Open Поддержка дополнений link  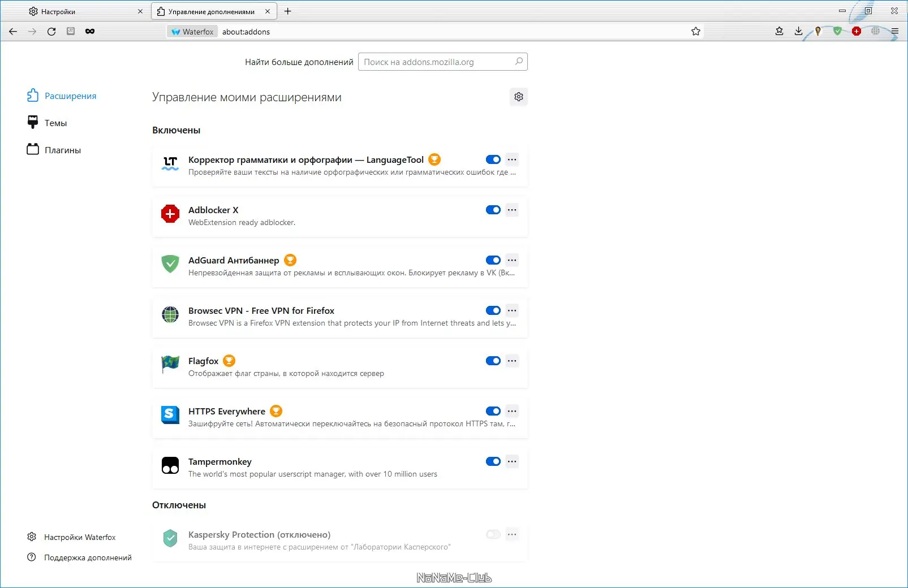79,557
